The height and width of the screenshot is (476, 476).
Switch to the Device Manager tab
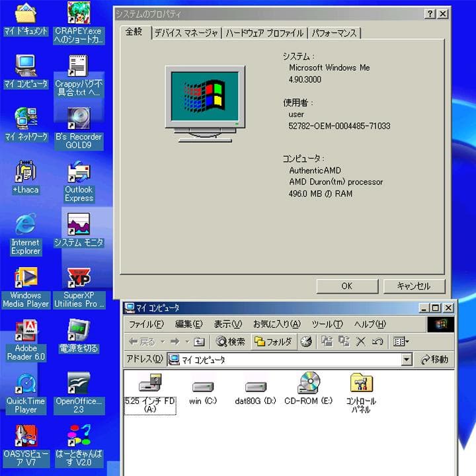click(186, 33)
